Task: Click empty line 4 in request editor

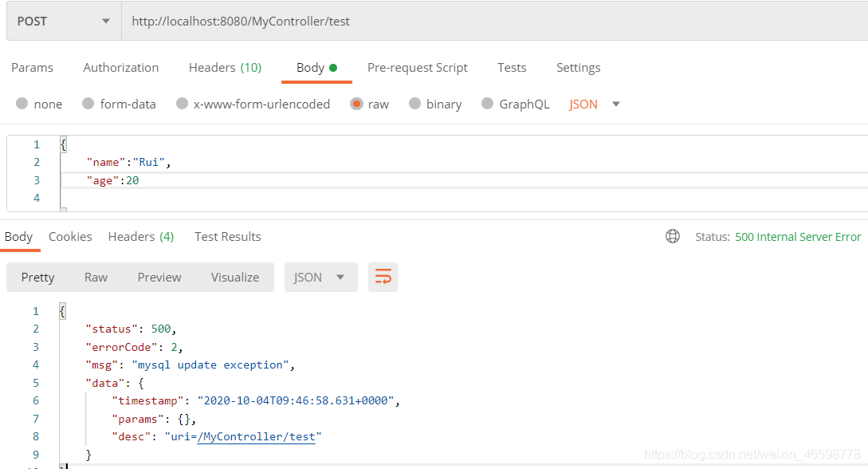Action: tap(464, 199)
